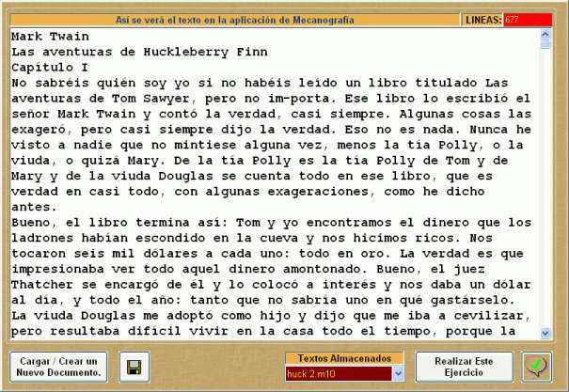This screenshot has width=569, height=392.
Task: Click line starting 'tocaron seis mil dólares'
Action: pyautogui.click(x=267, y=254)
